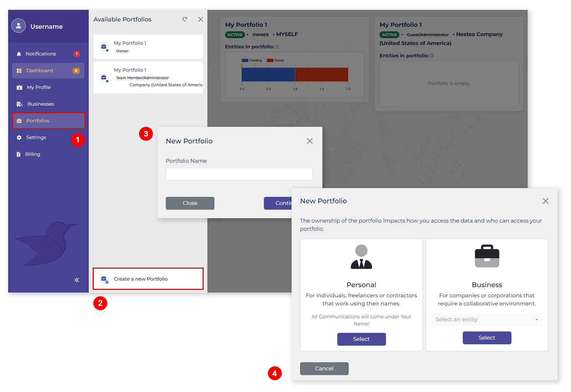Click the Username label

coord(47,26)
